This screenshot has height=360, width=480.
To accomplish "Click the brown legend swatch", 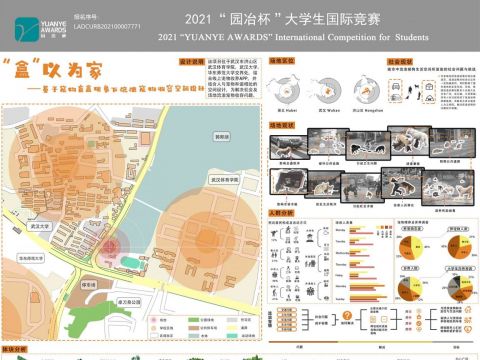I will [193, 328].
